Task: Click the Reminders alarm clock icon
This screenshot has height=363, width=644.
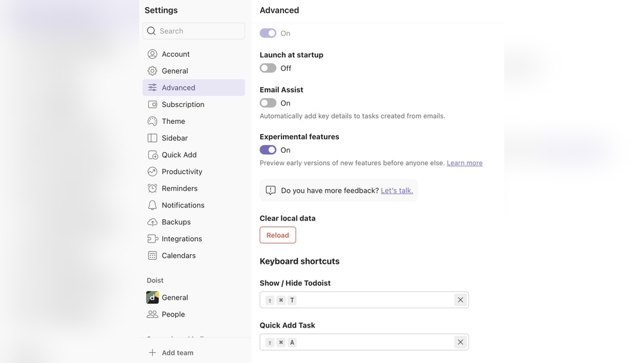Action: tap(153, 188)
